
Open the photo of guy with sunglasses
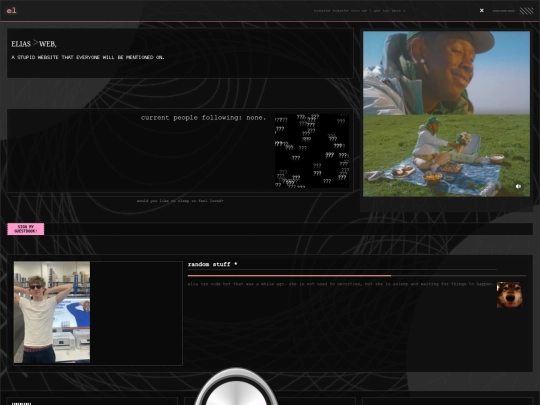tap(52, 312)
